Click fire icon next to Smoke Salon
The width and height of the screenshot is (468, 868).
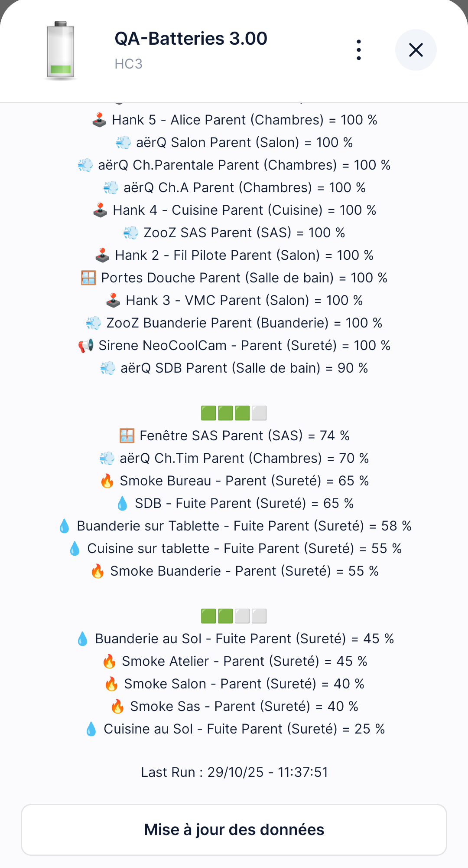pyautogui.click(x=111, y=684)
